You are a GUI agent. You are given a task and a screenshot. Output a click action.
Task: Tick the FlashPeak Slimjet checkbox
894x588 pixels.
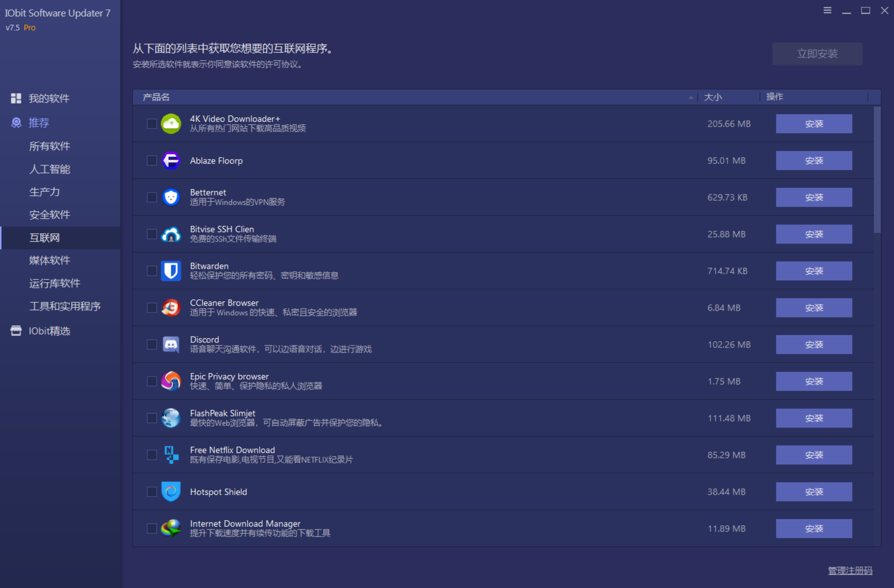pos(152,418)
